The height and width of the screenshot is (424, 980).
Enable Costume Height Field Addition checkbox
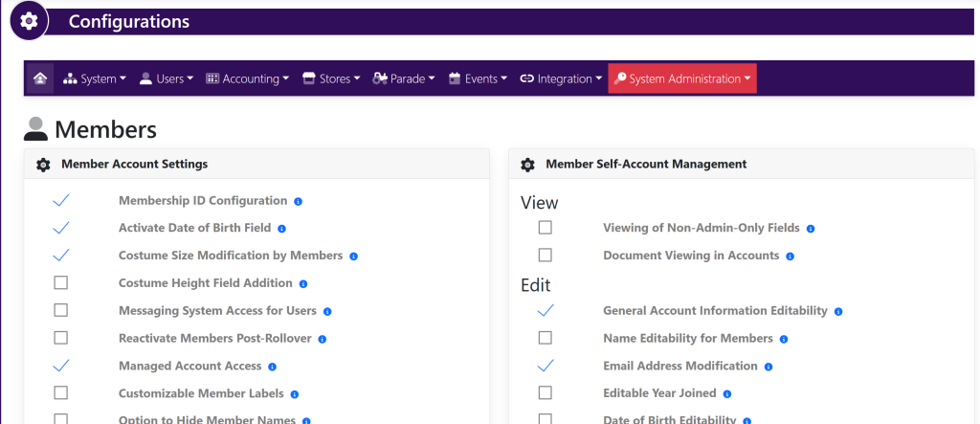point(61,283)
